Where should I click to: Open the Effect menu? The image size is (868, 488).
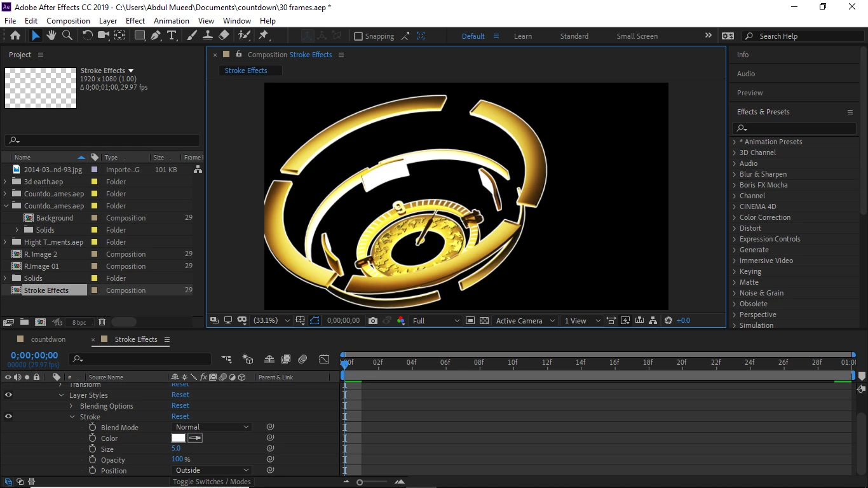coord(135,21)
